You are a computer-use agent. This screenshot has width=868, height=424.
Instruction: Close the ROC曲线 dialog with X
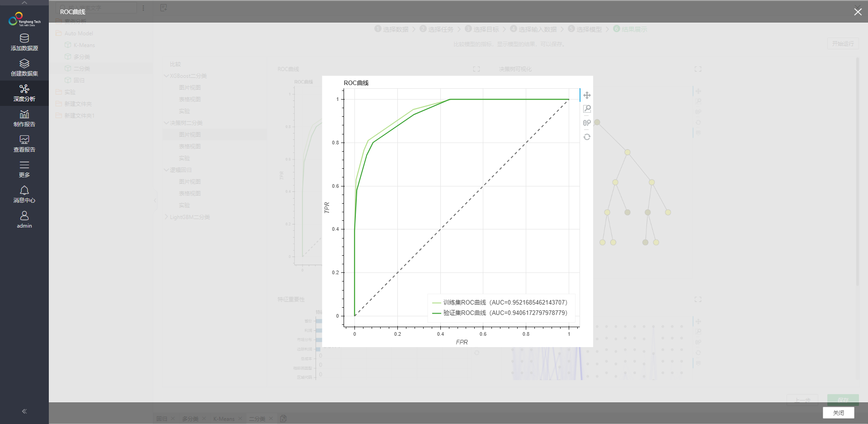858,12
